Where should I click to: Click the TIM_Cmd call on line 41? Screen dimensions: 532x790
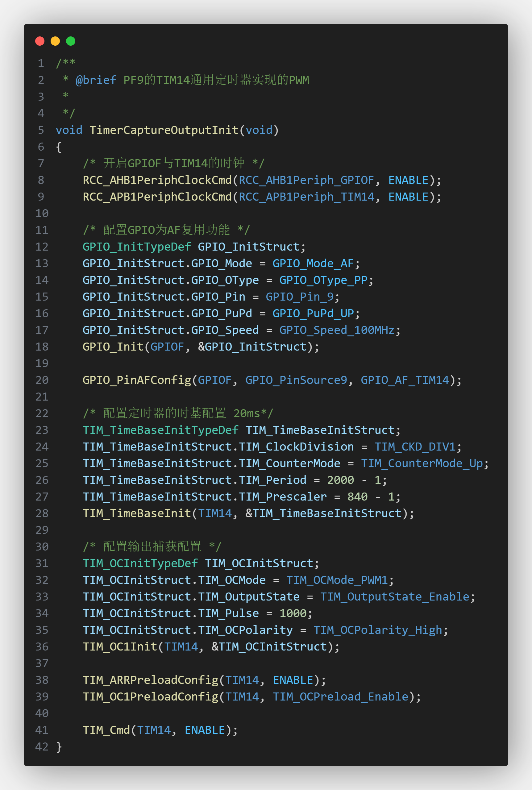point(106,730)
